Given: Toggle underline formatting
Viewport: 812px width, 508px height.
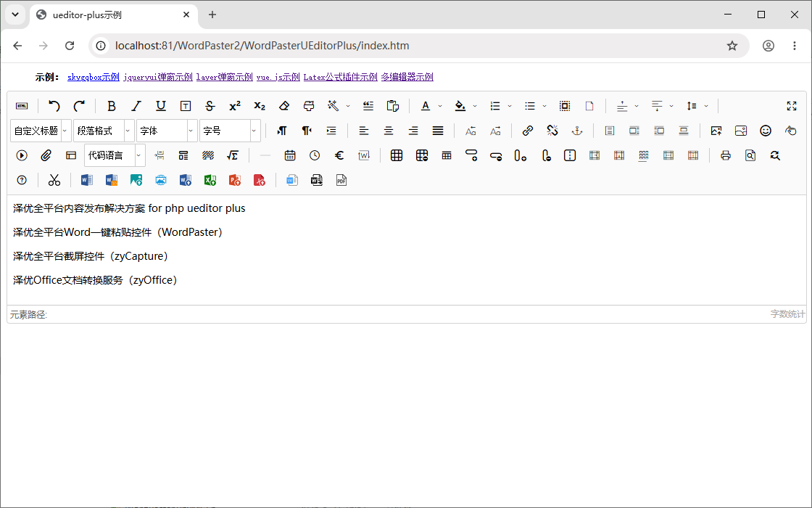Looking at the screenshot, I should (161, 106).
